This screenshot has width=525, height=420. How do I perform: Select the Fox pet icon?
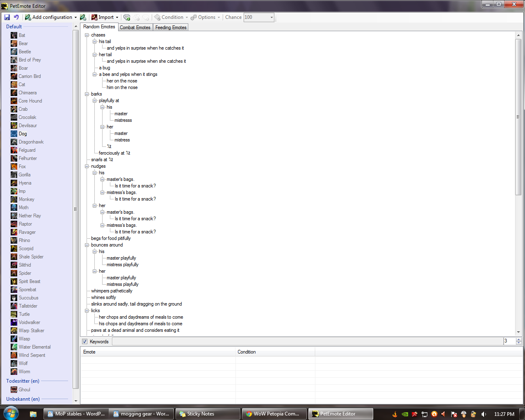[x=14, y=167]
